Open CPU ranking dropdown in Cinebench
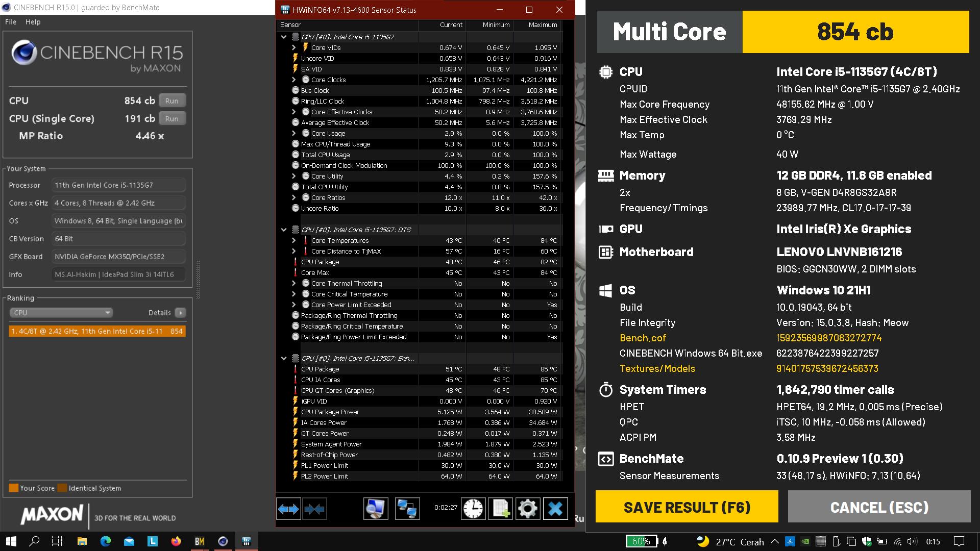Viewport: 980px width, 551px height. point(61,313)
